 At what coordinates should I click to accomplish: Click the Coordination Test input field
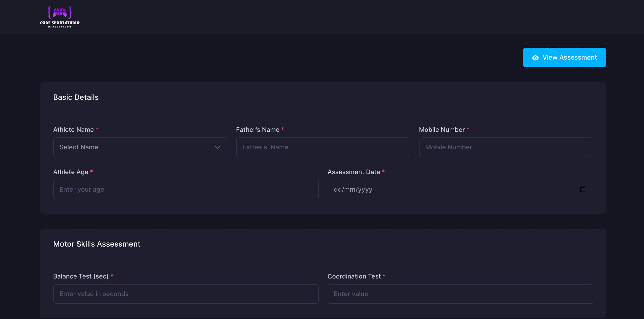[460, 294]
